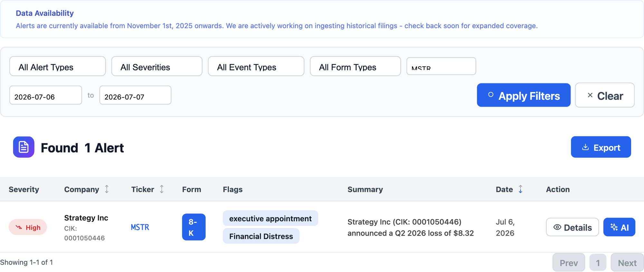Export the found alerts
644x272 pixels.
(601, 147)
